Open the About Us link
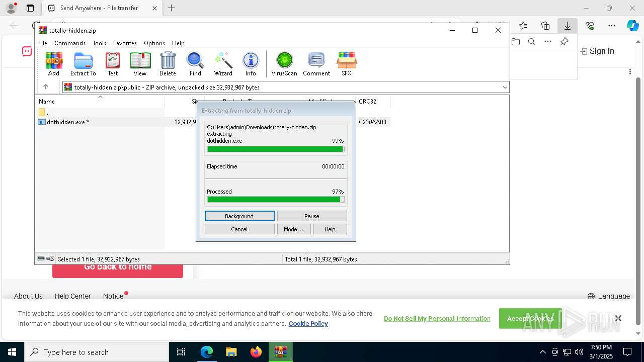644x362 pixels. [x=28, y=296]
